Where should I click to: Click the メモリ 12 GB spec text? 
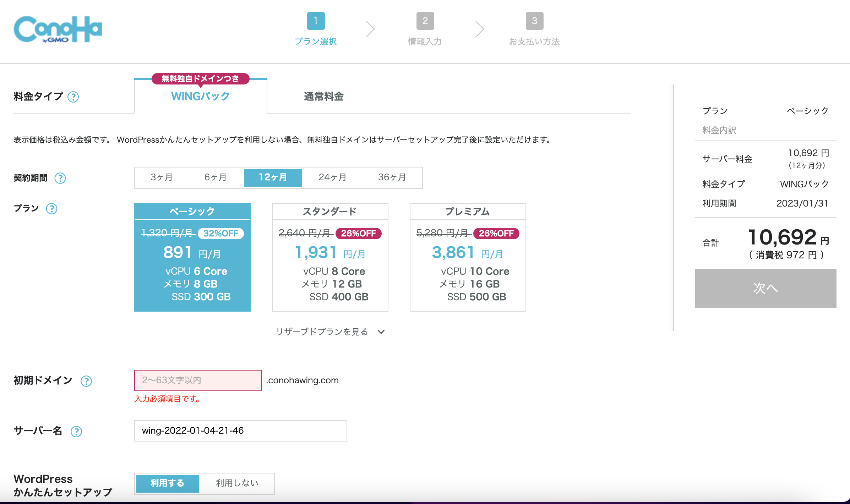point(332,284)
